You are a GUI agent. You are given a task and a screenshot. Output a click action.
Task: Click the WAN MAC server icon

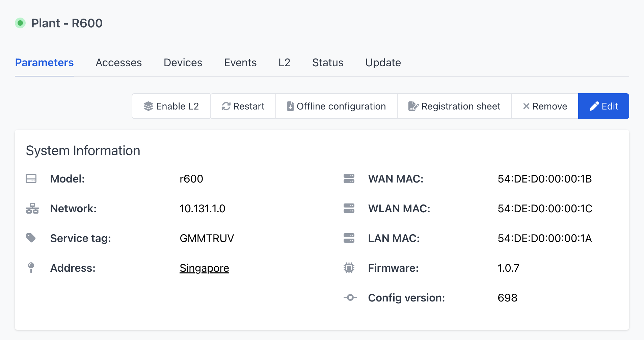[349, 178]
